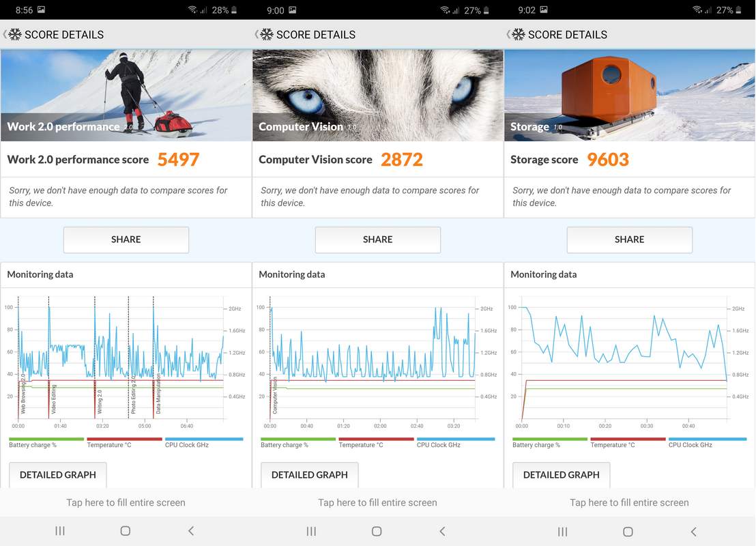The image size is (756, 546).
Task: Open DETAILED GRAPH for Computer Vision monitoring data
Action: point(310,474)
